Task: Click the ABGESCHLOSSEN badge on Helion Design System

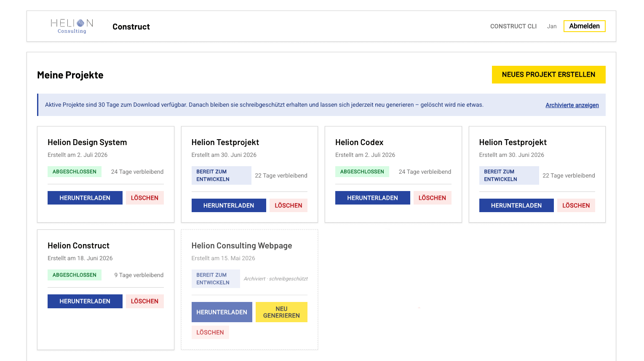Action: [75, 172]
